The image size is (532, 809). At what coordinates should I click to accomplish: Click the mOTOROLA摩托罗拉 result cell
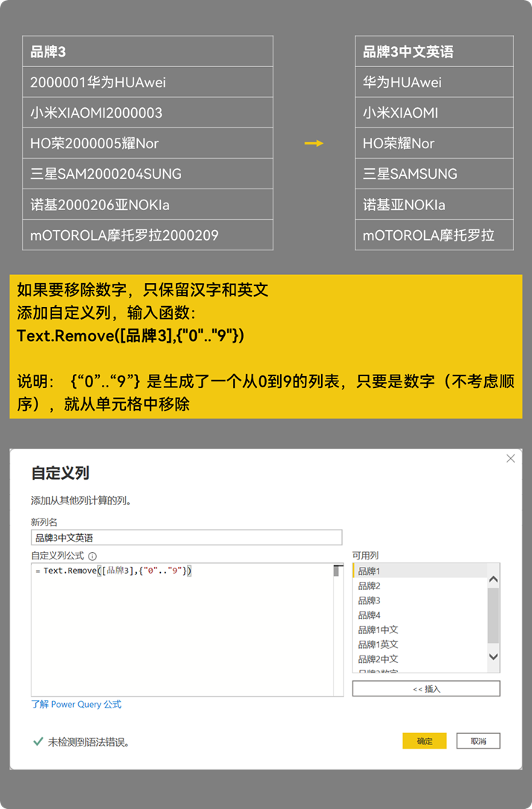pyautogui.click(x=434, y=235)
